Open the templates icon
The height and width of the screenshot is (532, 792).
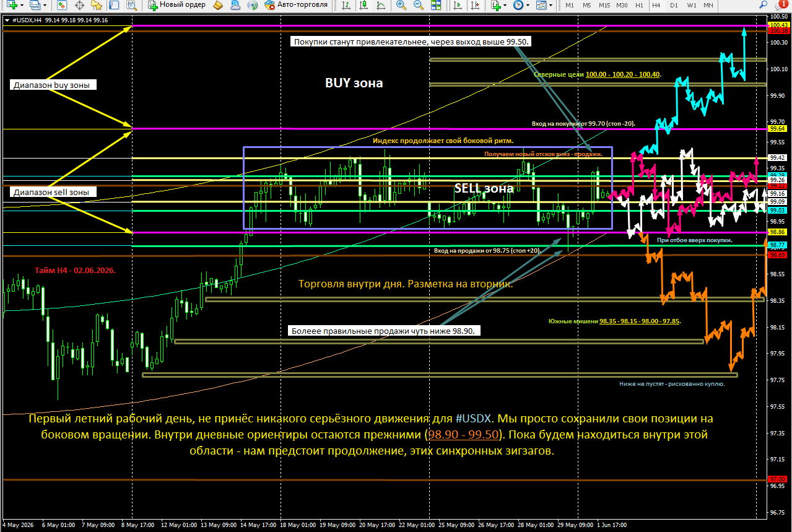point(541,5)
